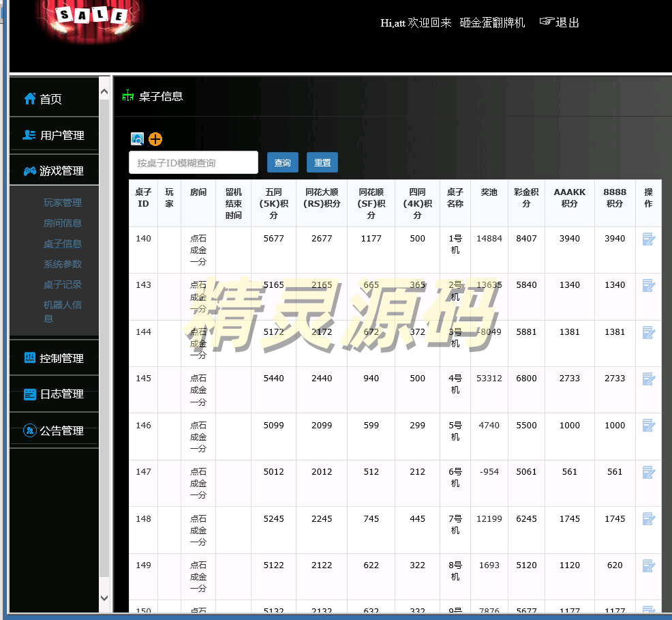Expand the 控制管理 sidebar menu
Image resolution: width=672 pixels, height=620 pixels.
[54, 358]
